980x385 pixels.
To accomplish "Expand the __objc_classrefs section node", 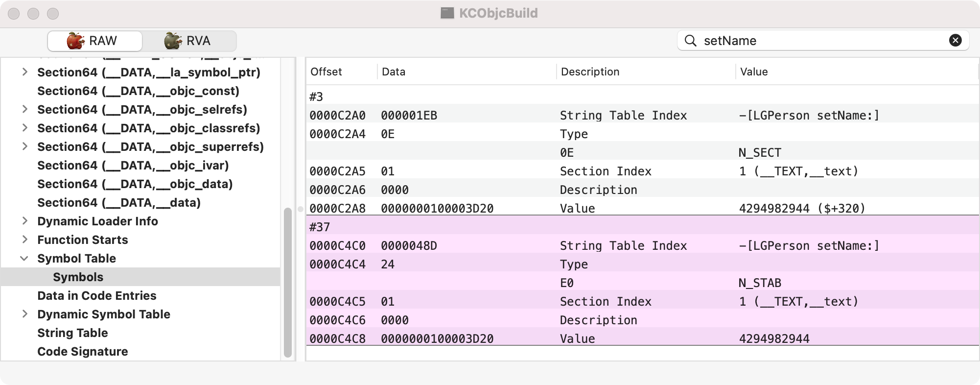I will coord(24,128).
